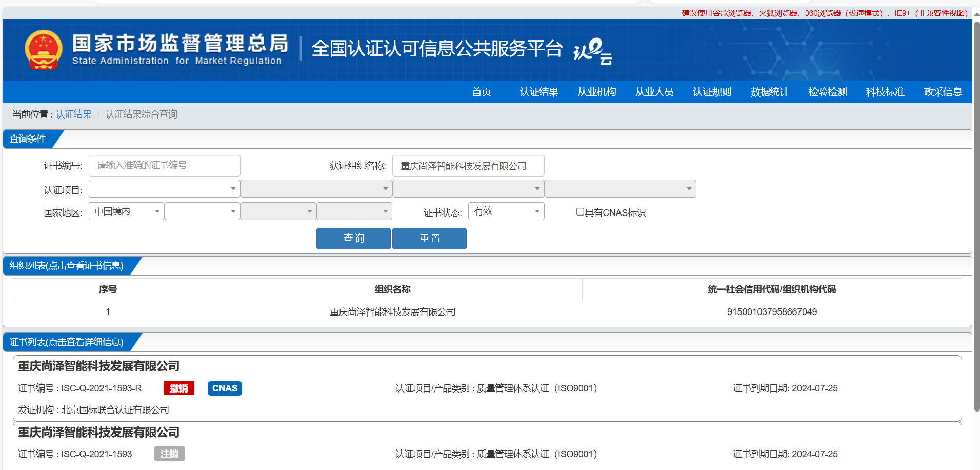Screen dimensions: 980x470
Task: Open the third 国家地区 dropdown
Action: [278, 211]
